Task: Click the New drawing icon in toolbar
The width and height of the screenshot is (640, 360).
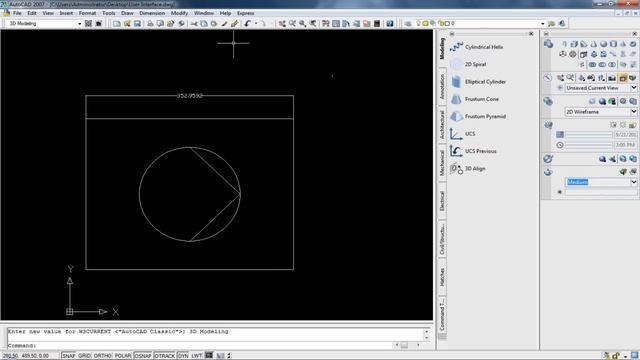Action: 117,24
